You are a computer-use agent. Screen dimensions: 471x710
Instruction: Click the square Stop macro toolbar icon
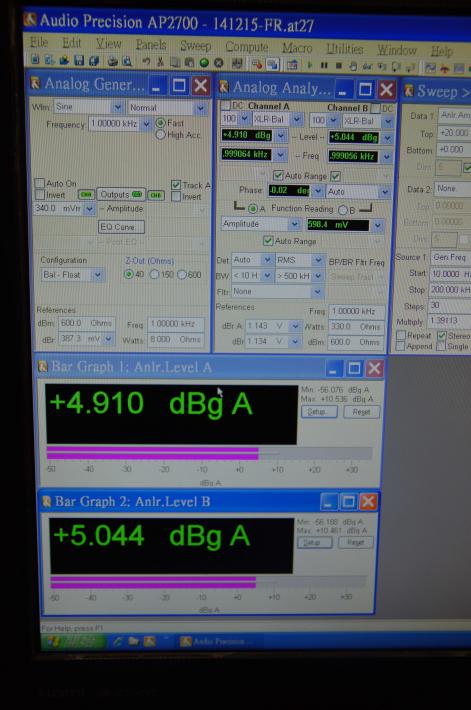(x=338, y=66)
